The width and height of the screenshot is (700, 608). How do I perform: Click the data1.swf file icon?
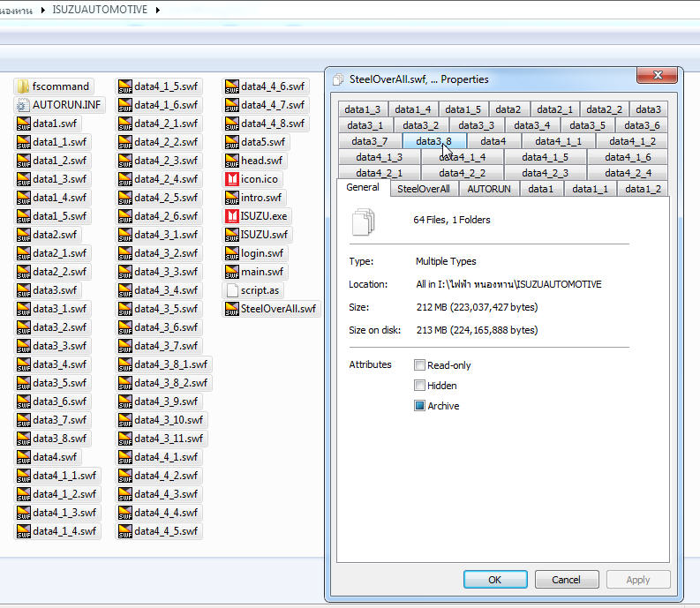tap(23, 124)
